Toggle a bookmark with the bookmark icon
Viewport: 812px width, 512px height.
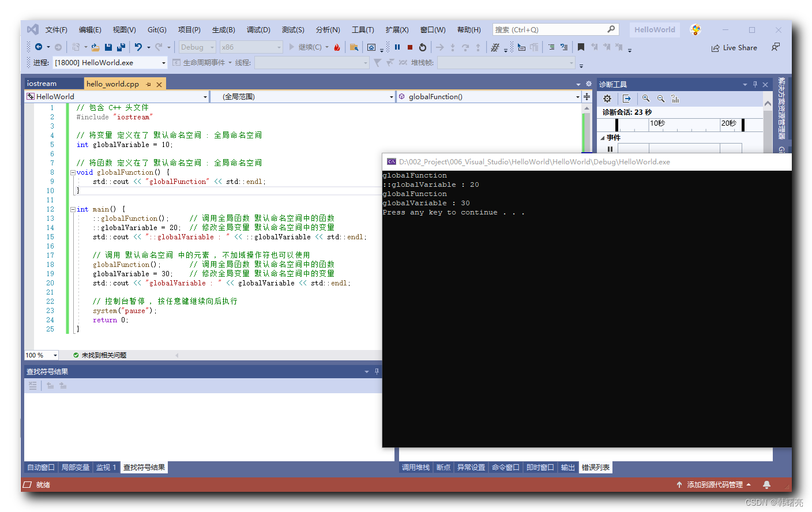(x=581, y=47)
